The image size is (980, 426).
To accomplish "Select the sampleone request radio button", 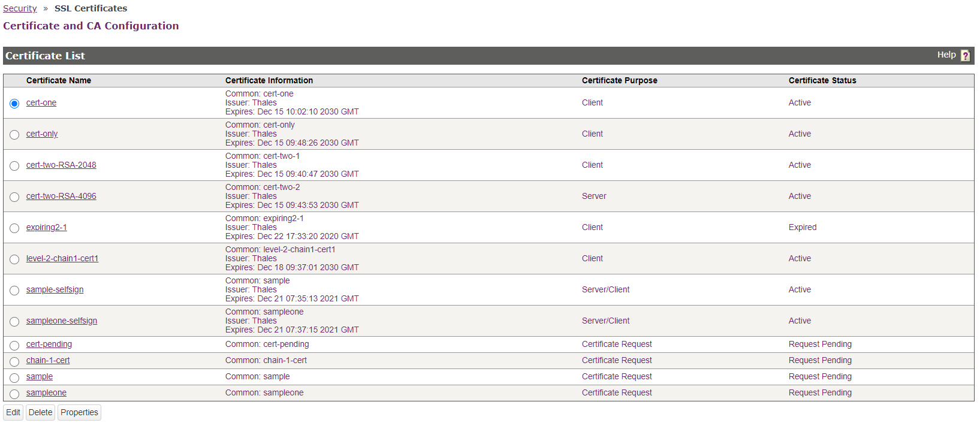I will click(14, 394).
